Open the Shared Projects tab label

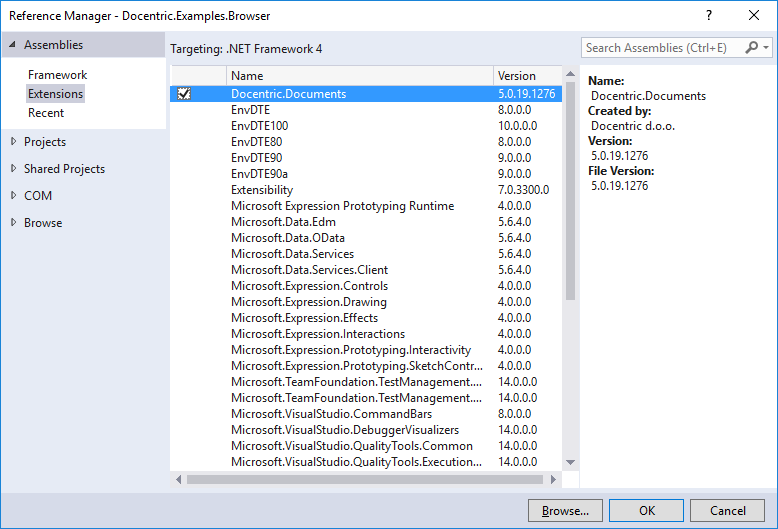pyautogui.click(x=65, y=169)
